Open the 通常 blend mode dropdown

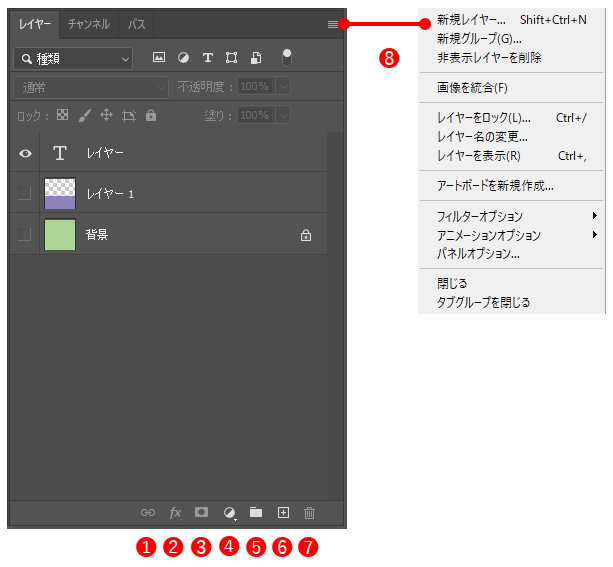(x=91, y=87)
